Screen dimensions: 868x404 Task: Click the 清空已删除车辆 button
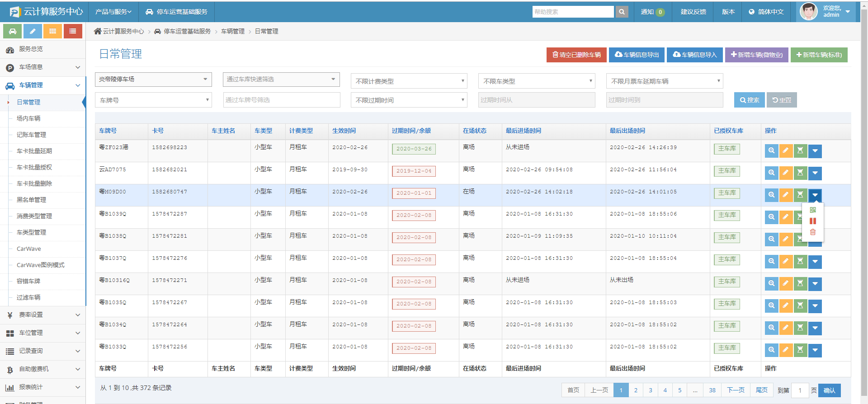point(576,55)
